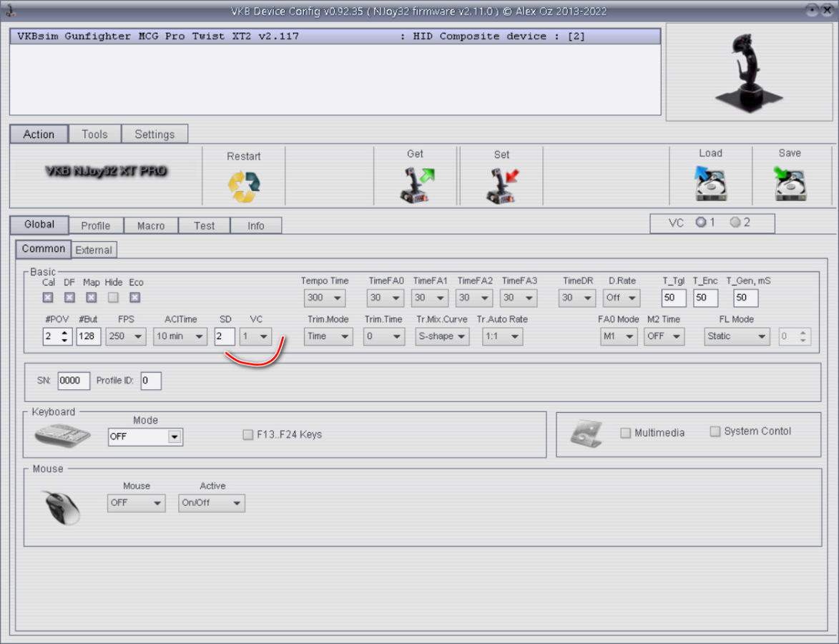Enable the Hide checkbox

click(x=113, y=297)
